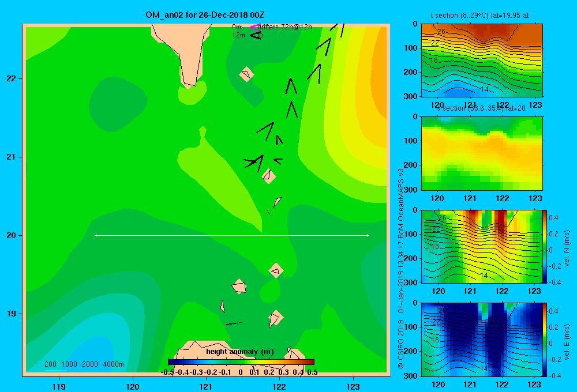The height and width of the screenshot is (392, 577).
Task: Click the "height anomaly (m)" label
Action: [x=240, y=352]
